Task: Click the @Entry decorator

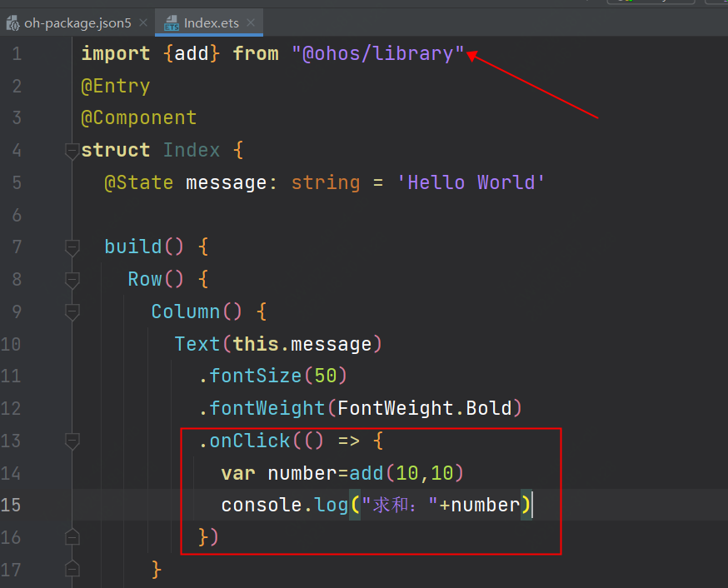Action: tap(116, 87)
